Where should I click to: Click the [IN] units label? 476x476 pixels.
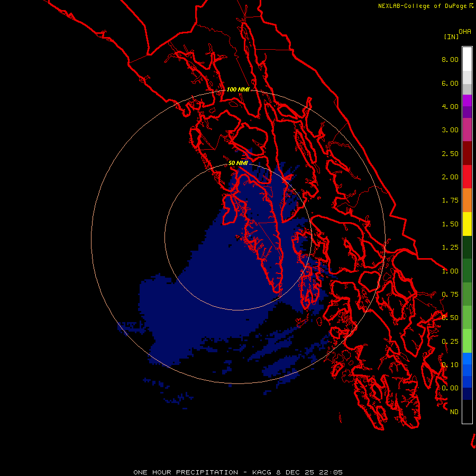click(451, 36)
